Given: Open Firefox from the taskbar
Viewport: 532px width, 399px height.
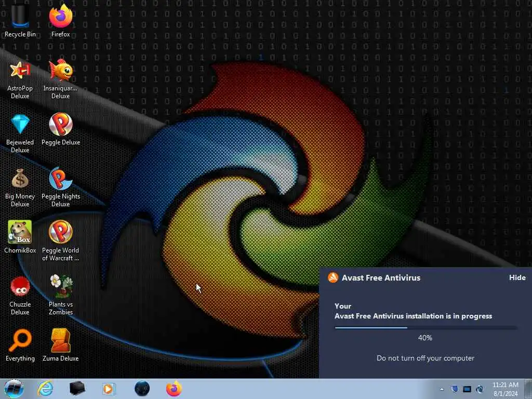Looking at the screenshot, I should click(174, 389).
